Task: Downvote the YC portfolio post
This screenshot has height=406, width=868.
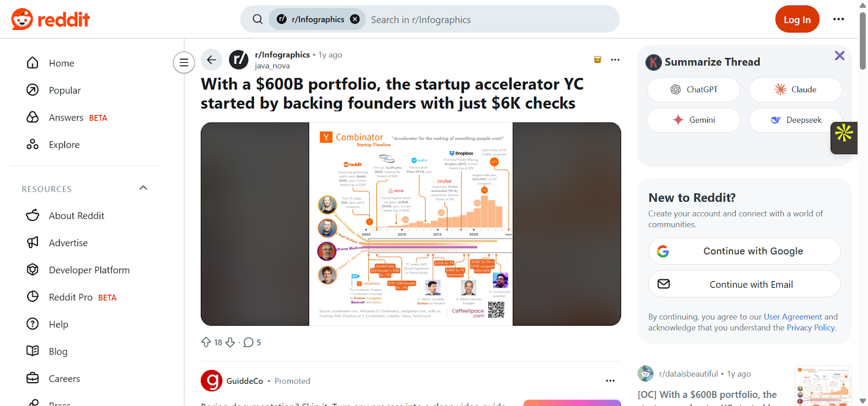Action: (230, 342)
